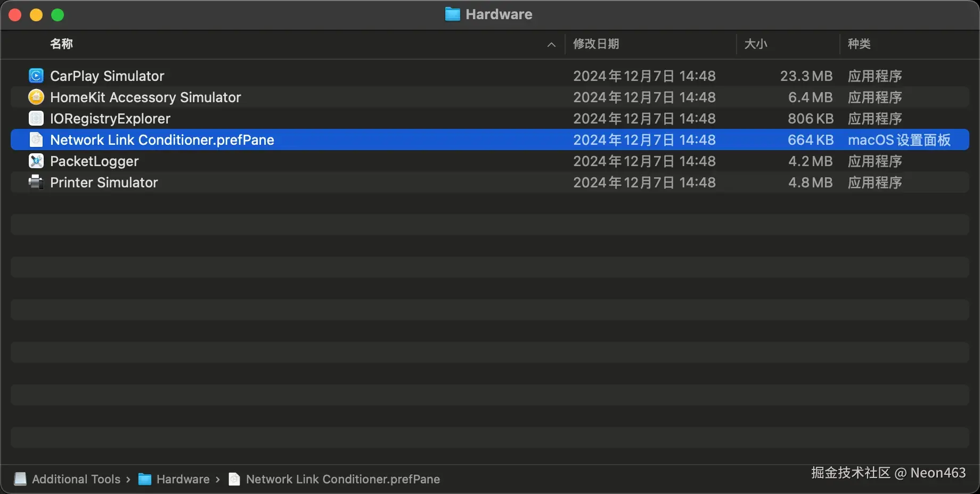
Task: Click the 23.3 MB size value
Action: click(806, 76)
